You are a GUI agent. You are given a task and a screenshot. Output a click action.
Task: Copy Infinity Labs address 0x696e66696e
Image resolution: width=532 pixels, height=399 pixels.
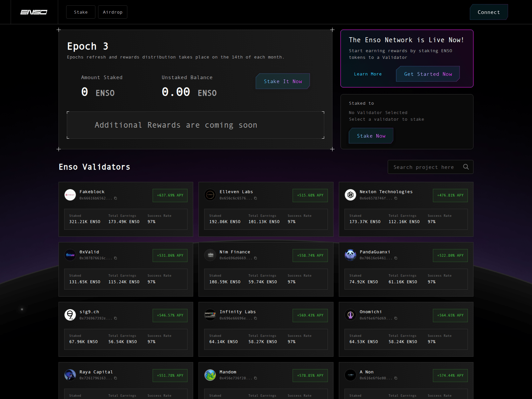255,318
